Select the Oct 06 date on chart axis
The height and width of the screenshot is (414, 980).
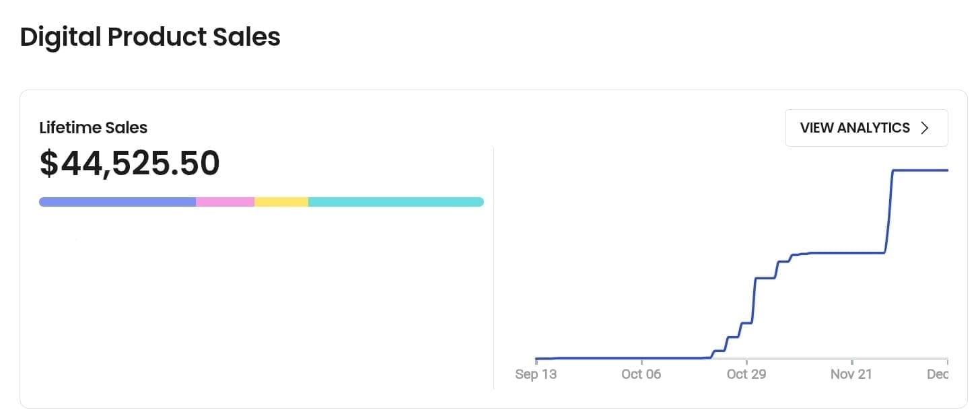(641, 374)
